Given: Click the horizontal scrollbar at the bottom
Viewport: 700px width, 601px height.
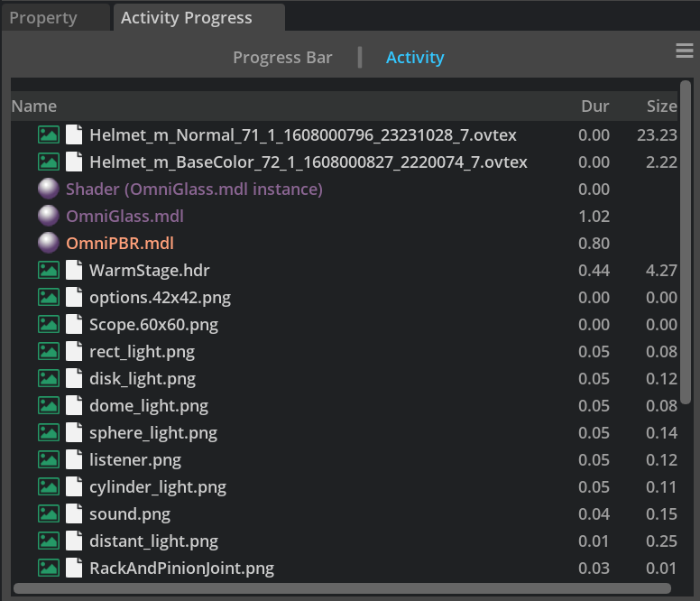Looking at the screenshot, I should (343, 588).
